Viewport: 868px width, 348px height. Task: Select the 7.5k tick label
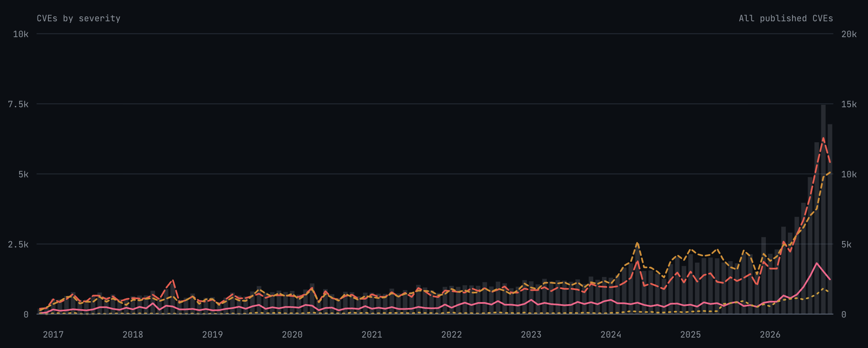pyautogui.click(x=18, y=104)
